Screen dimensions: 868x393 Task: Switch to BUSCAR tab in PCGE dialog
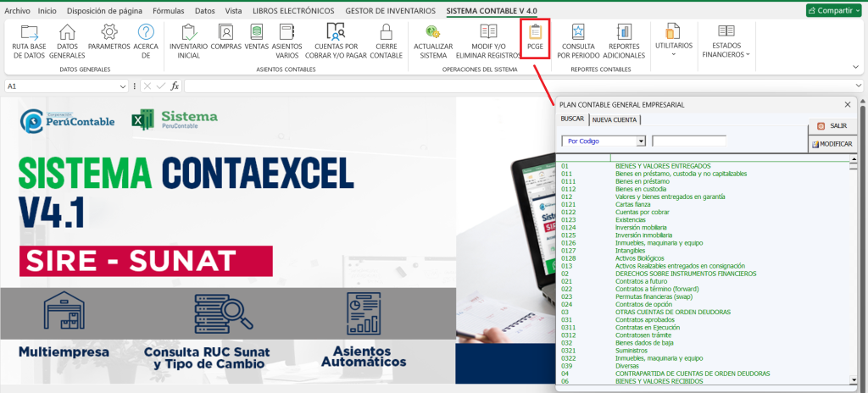pos(572,119)
